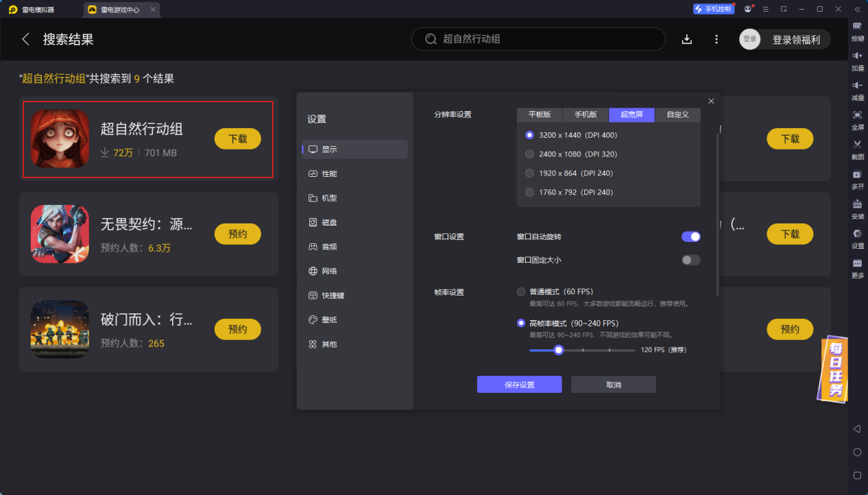This screenshot has width=868, height=495.
Task: Open 音频 settings section
Action: click(x=354, y=247)
